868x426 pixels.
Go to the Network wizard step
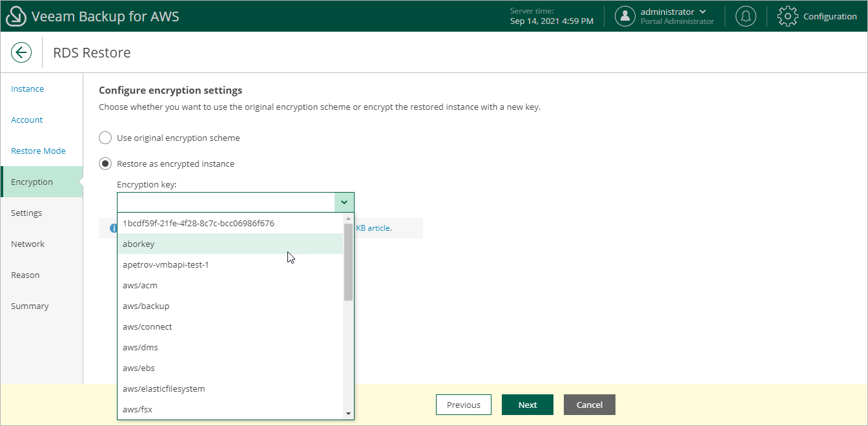coord(28,244)
